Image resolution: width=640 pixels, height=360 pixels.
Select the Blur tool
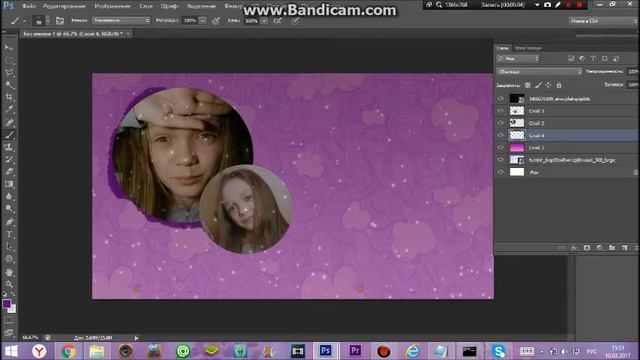coord(9,196)
